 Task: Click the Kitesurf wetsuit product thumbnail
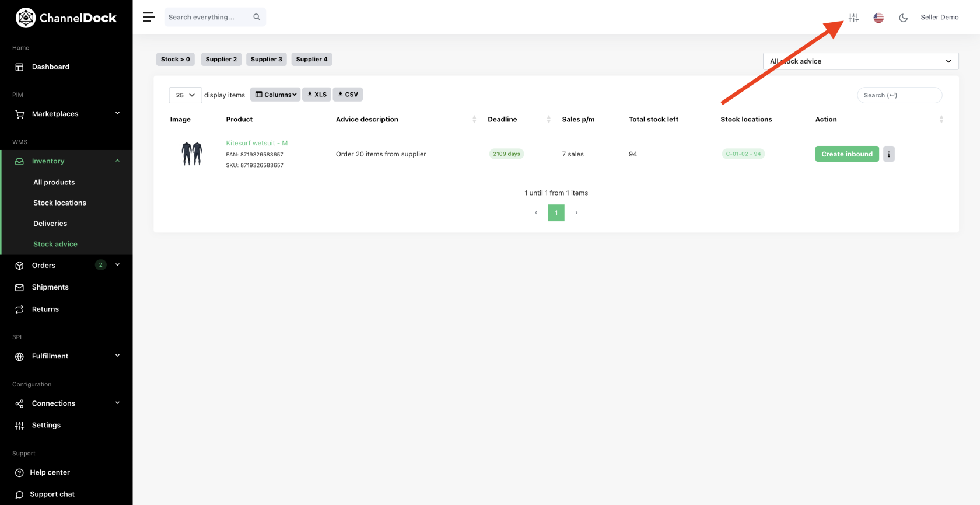(191, 154)
